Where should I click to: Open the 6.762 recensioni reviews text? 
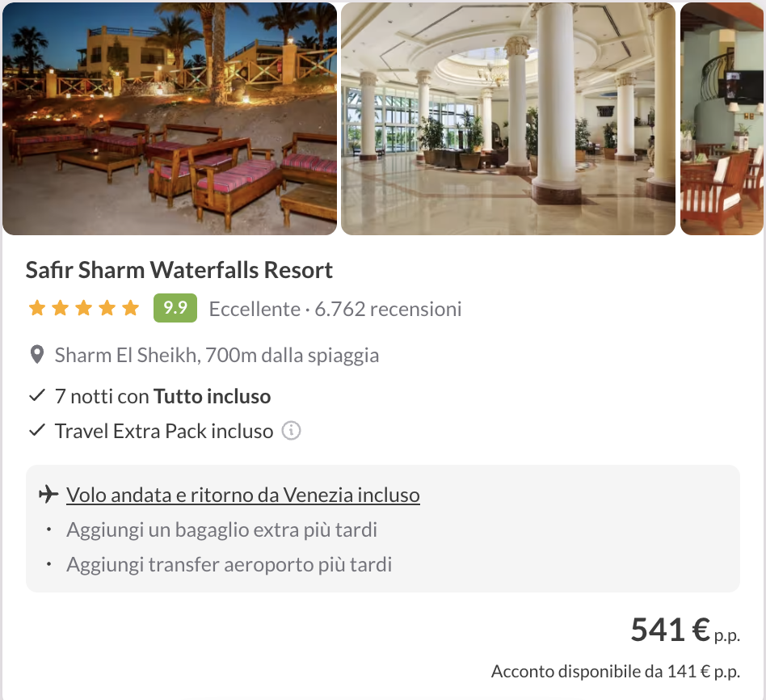click(388, 309)
